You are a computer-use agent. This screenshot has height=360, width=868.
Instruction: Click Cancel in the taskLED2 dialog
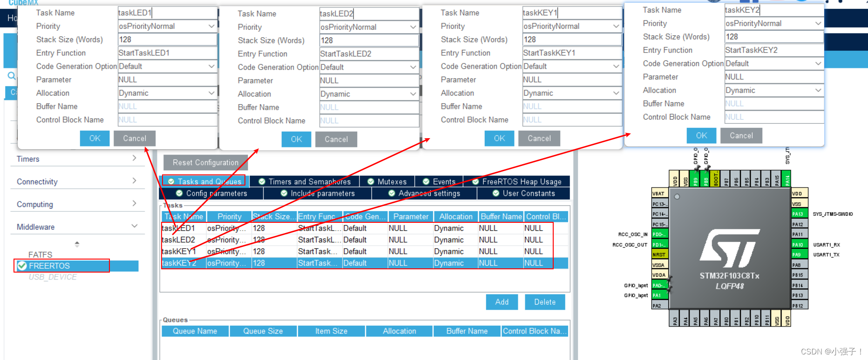click(336, 140)
